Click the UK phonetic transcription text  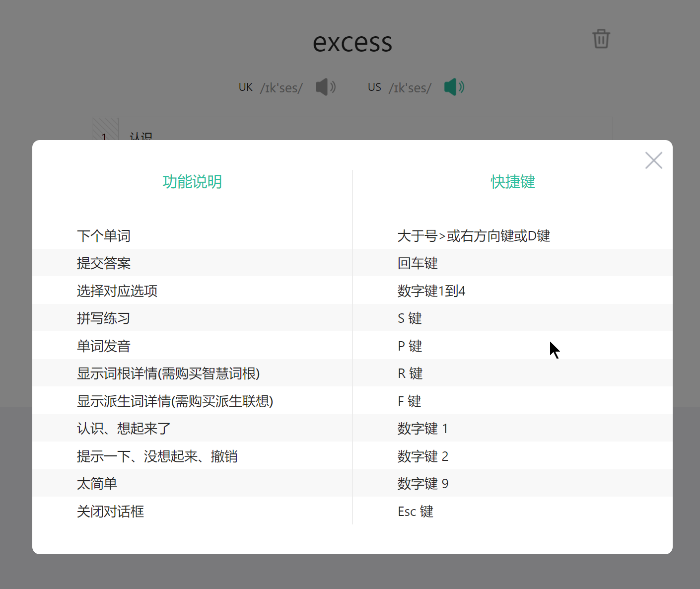pyautogui.click(x=281, y=88)
